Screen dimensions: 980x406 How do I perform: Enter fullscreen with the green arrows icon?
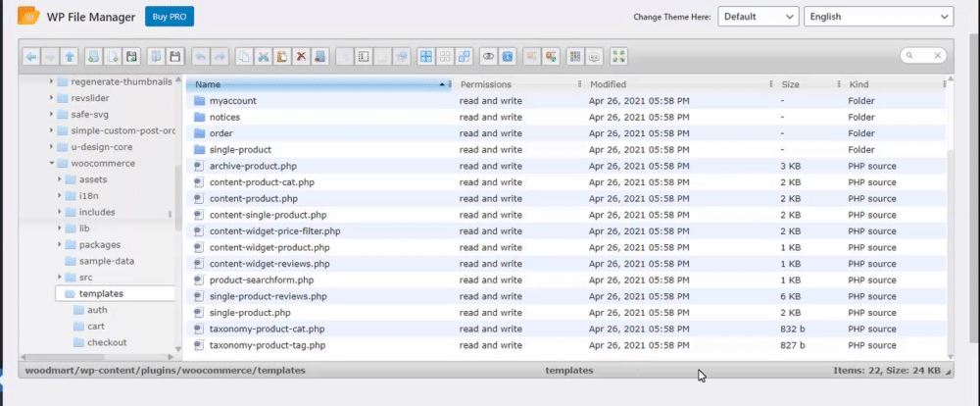pos(619,56)
